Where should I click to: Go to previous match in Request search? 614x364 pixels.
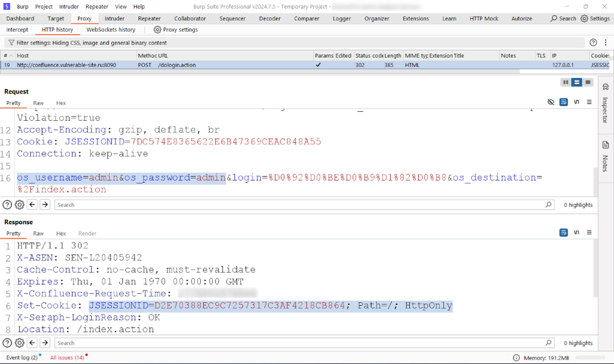(x=32, y=205)
